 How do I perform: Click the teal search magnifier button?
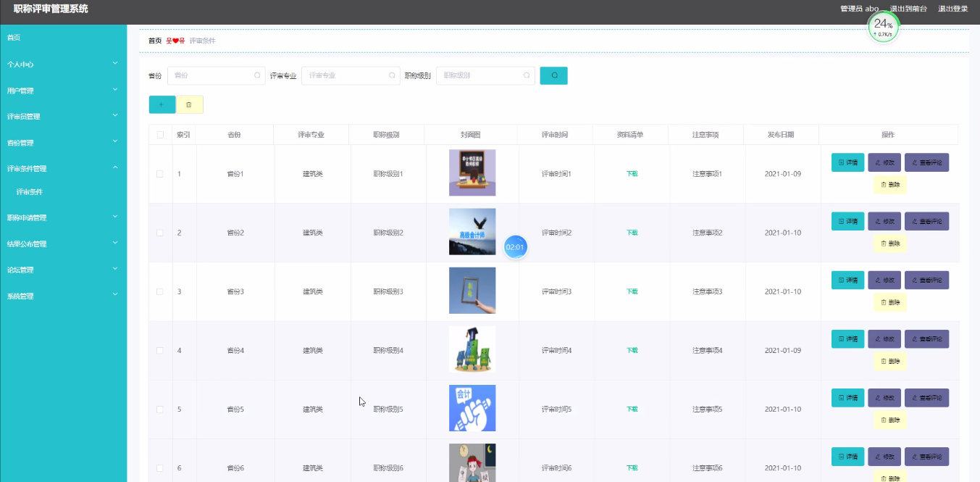tap(554, 75)
